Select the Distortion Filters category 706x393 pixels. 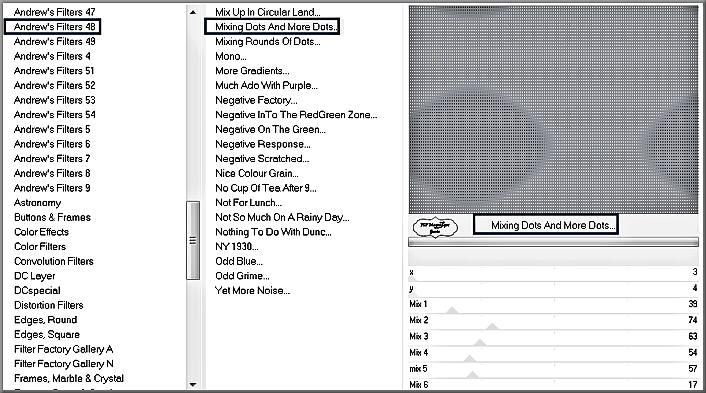click(x=49, y=305)
